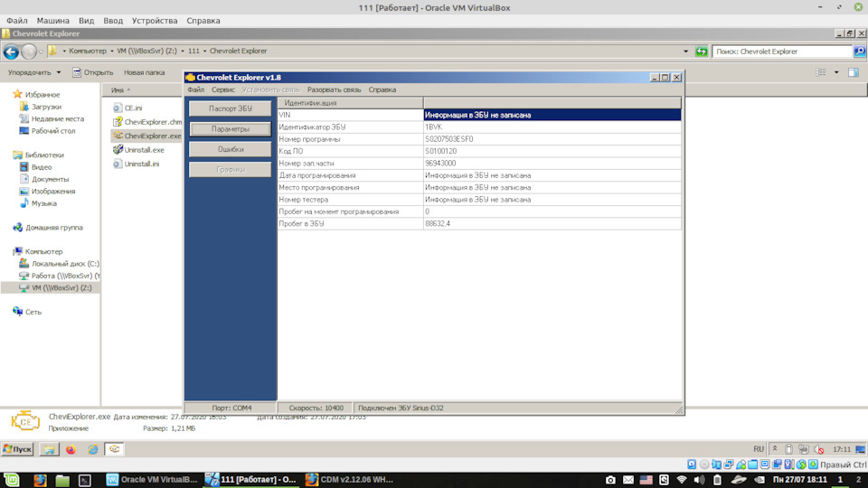Select the VIN row value cell
Image resolution: width=868 pixels, height=488 pixels.
pyautogui.click(x=552, y=115)
